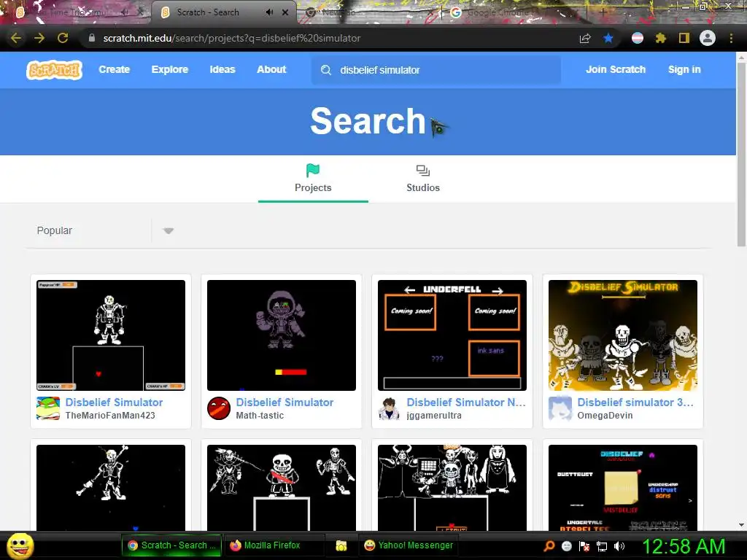
Task: Click the page vertical scrollbar
Action: click(x=741, y=155)
